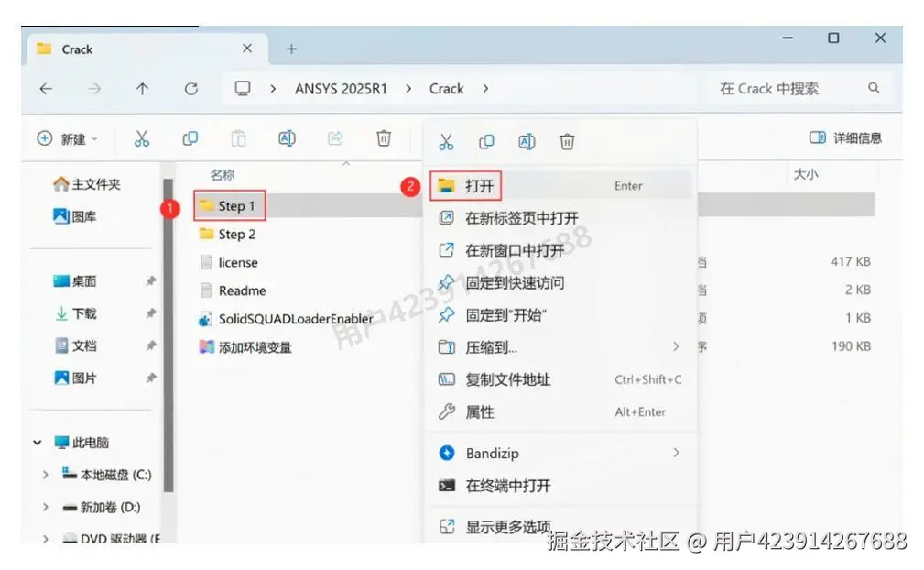Select the 添加环境变量 file

point(245,347)
